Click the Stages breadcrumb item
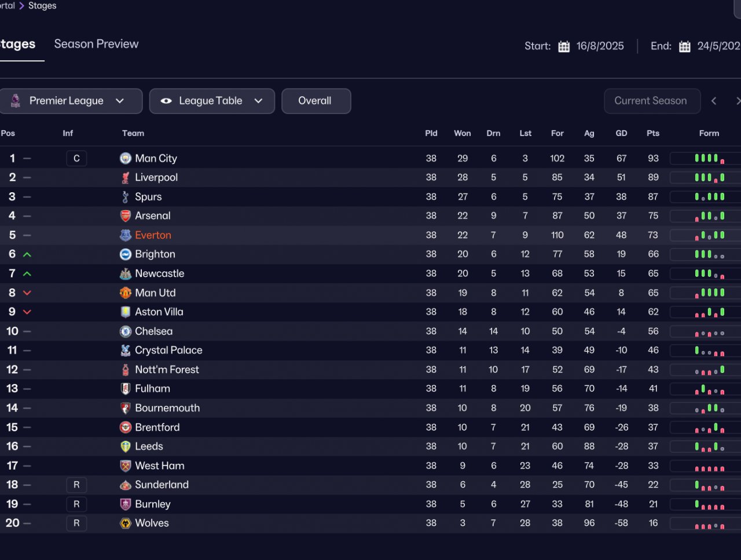Image resolution: width=741 pixels, height=560 pixels. [42, 6]
